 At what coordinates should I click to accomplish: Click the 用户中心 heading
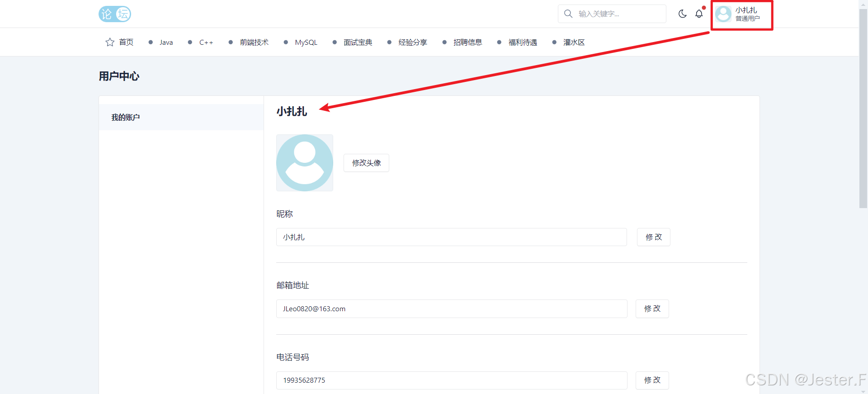(119, 76)
